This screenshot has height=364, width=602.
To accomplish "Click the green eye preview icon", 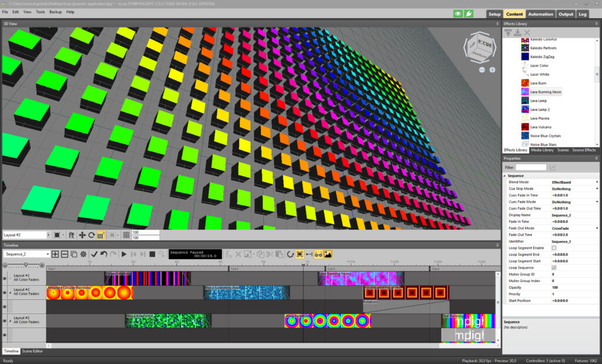I will coord(458,14).
